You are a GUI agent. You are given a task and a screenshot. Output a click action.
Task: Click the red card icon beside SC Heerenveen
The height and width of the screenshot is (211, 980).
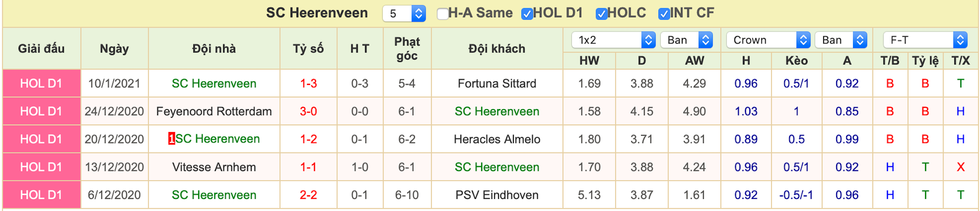click(172, 139)
